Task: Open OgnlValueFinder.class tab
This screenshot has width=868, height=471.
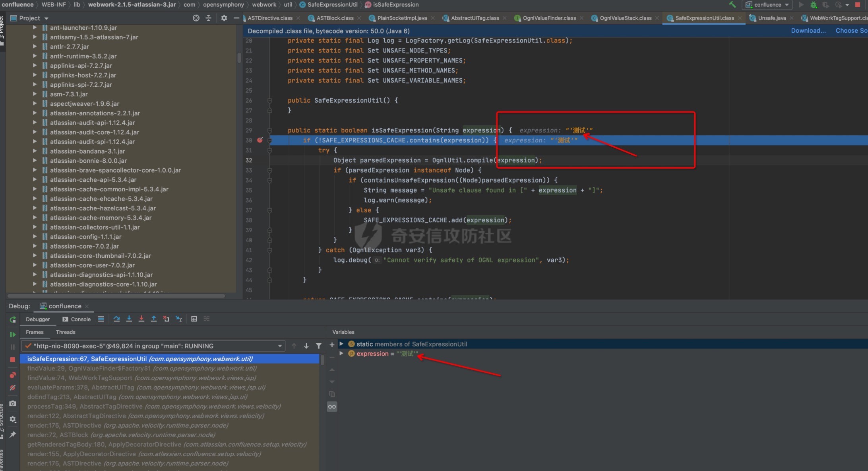Action: 549,18
